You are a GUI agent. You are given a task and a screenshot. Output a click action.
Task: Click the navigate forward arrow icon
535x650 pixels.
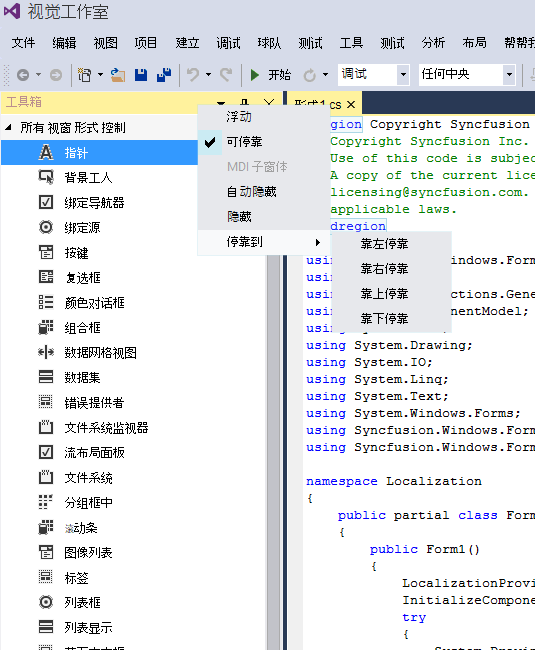(56, 75)
